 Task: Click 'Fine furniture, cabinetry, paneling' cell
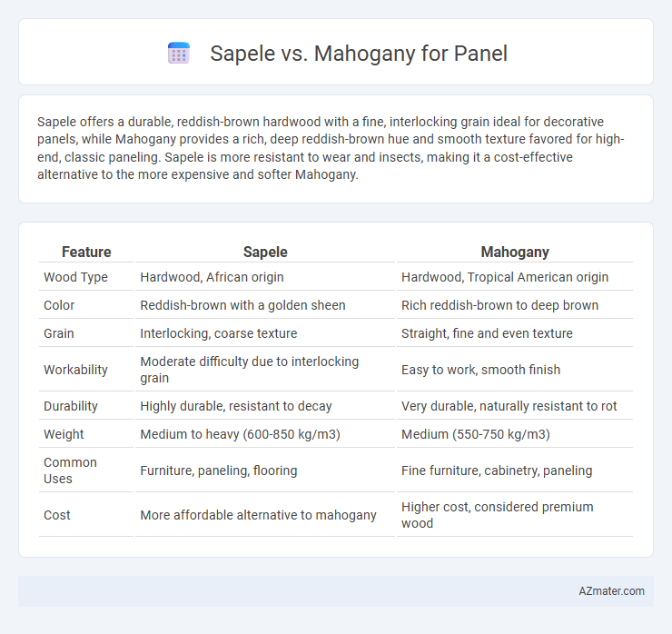click(497, 471)
